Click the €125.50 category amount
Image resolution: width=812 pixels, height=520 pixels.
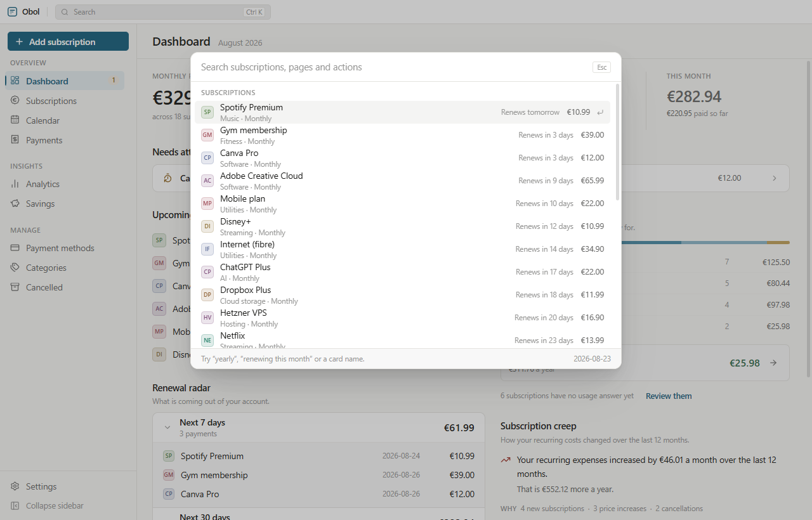click(776, 262)
